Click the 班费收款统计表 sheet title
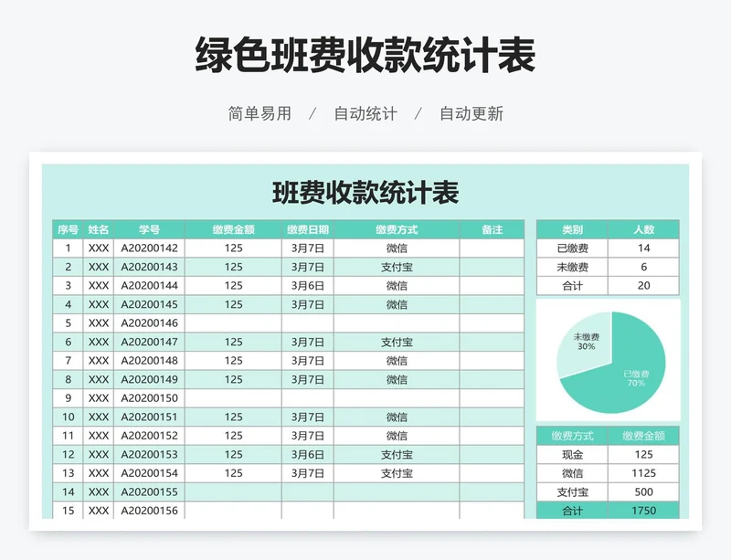This screenshot has width=731, height=560. (365, 192)
